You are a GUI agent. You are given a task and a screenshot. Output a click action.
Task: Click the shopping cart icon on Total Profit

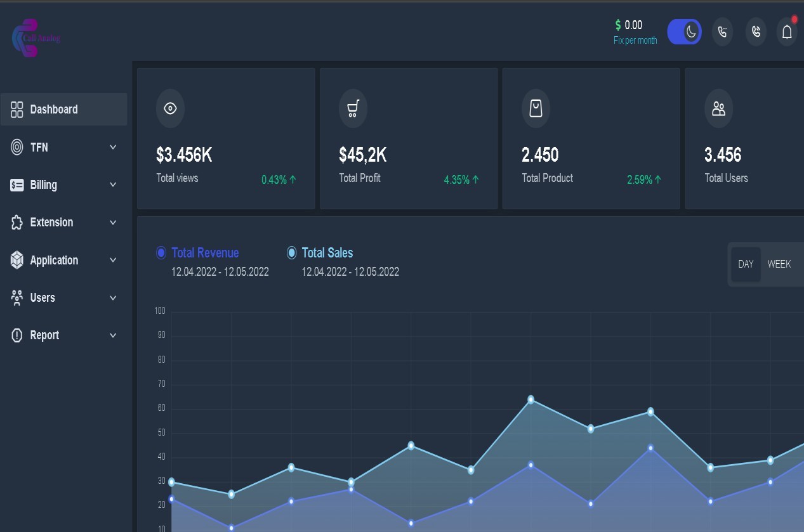pyautogui.click(x=353, y=108)
